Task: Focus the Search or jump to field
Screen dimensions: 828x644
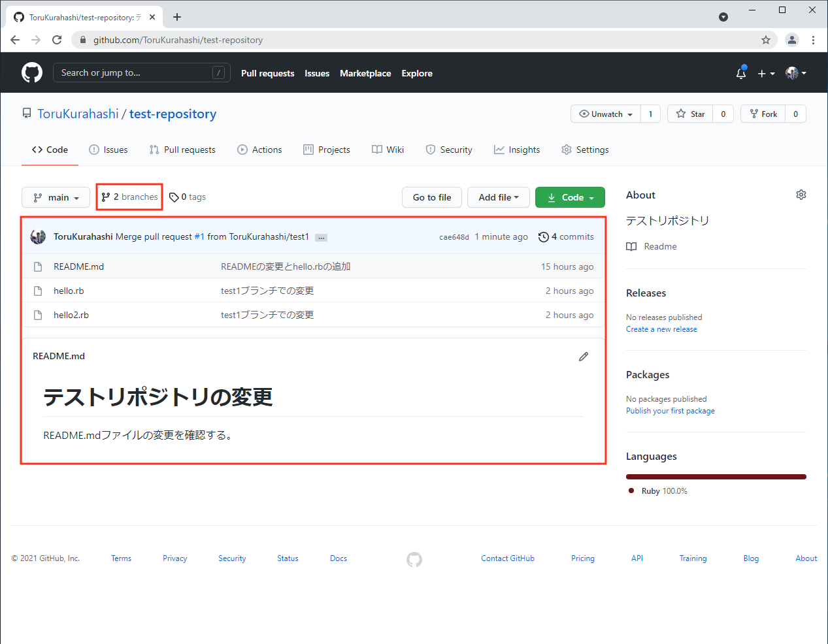Action: pos(141,72)
